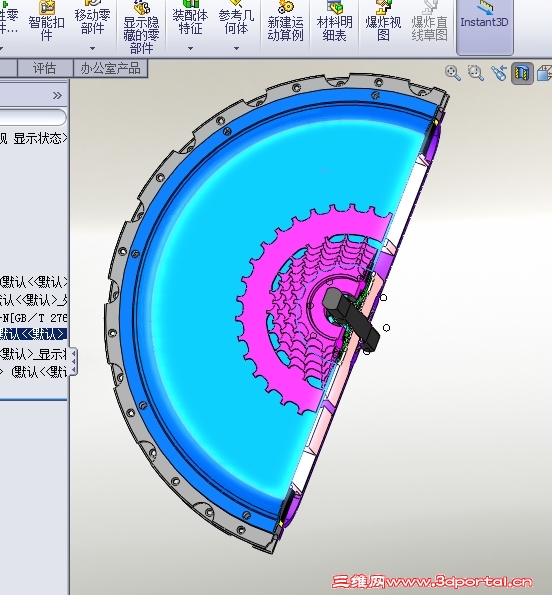
Task: Select the tree item containing GB/T 276
Action: (x=33, y=317)
